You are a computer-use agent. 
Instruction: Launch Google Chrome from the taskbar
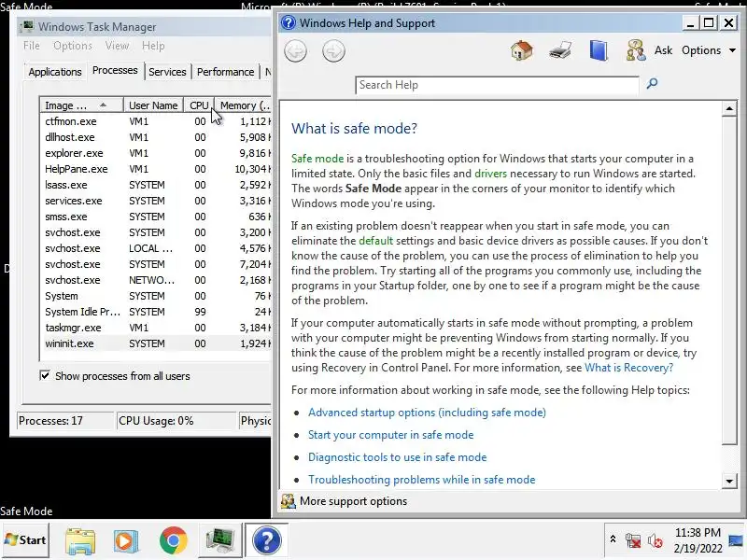pos(174,540)
